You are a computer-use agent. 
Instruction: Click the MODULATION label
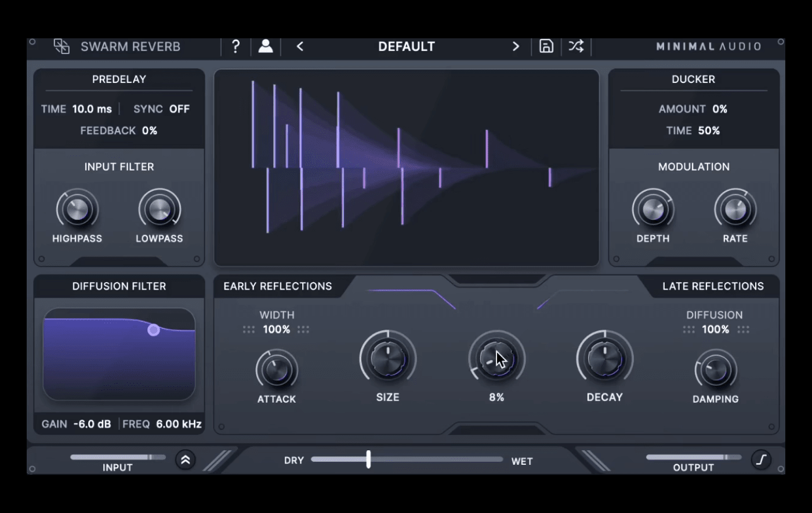tap(694, 167)
